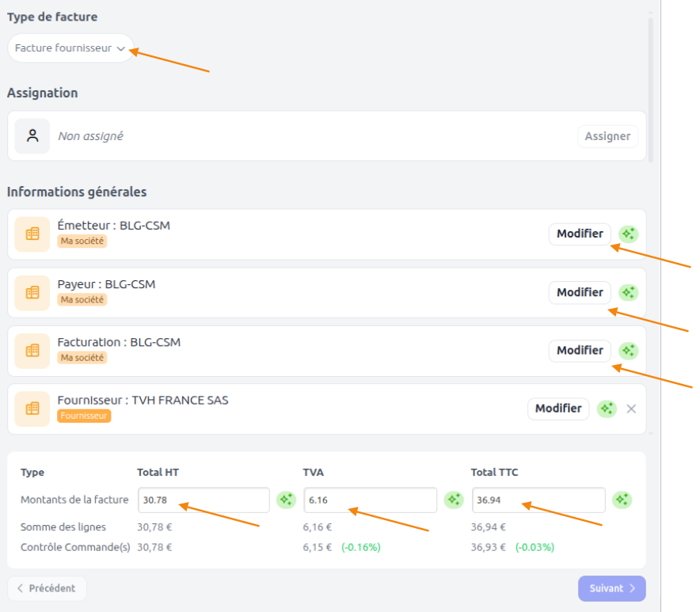Click the AI sparkle icon beside Facturation Modifier
Screen dimensions: 700x612
click(628, 351)
